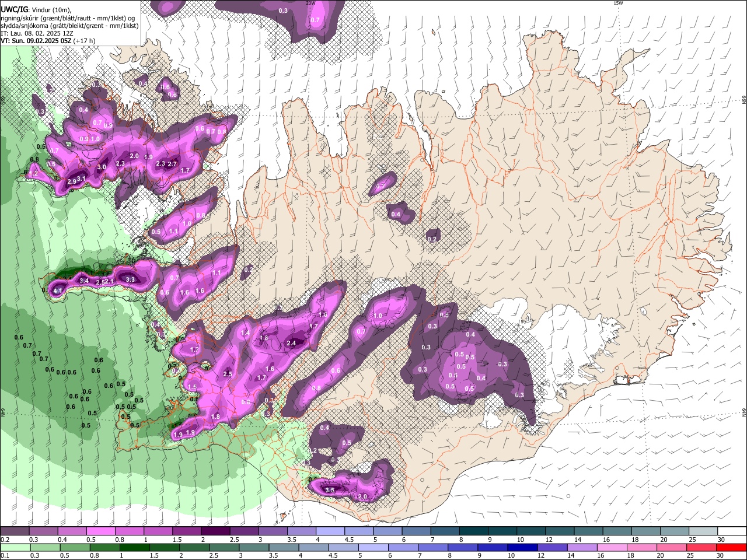Click the lightest green rain swatch between 0.1 and 0.3

tap(15, 547)
